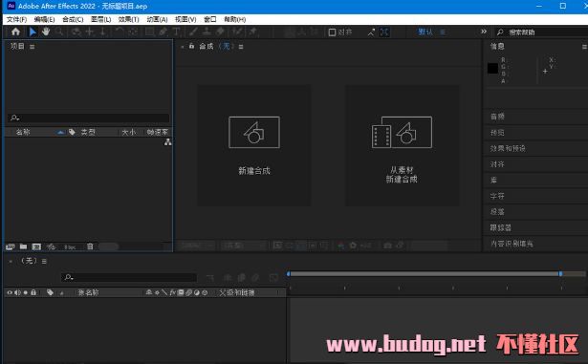The image size is (588, 364).
Task: Sort by the 大小 column header
Action: [128, 132]
